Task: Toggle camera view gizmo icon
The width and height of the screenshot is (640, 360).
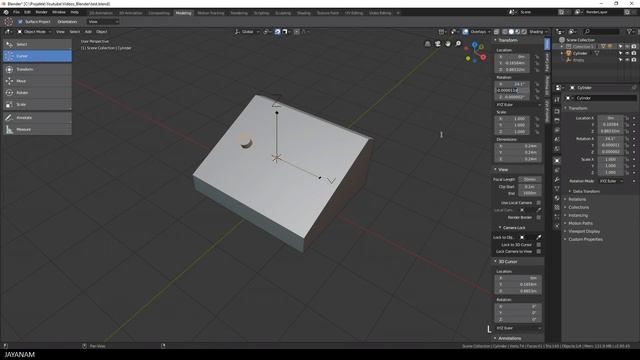Action: [x=438, y=44]
